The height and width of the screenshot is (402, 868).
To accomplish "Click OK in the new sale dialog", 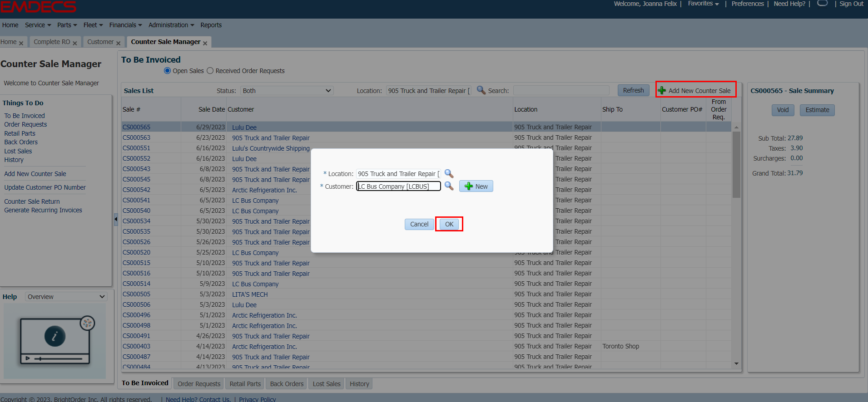I will coord(449,224).
